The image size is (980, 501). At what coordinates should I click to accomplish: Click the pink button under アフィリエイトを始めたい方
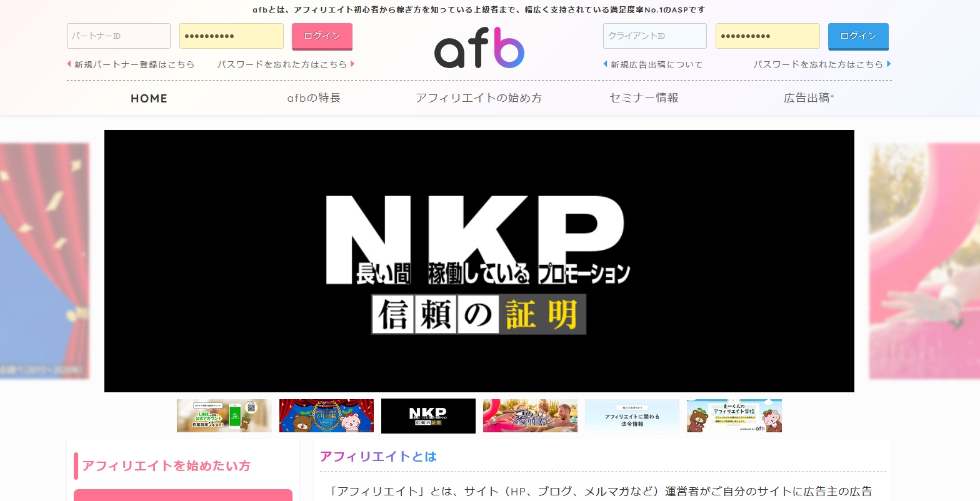(x=183, y=495)
